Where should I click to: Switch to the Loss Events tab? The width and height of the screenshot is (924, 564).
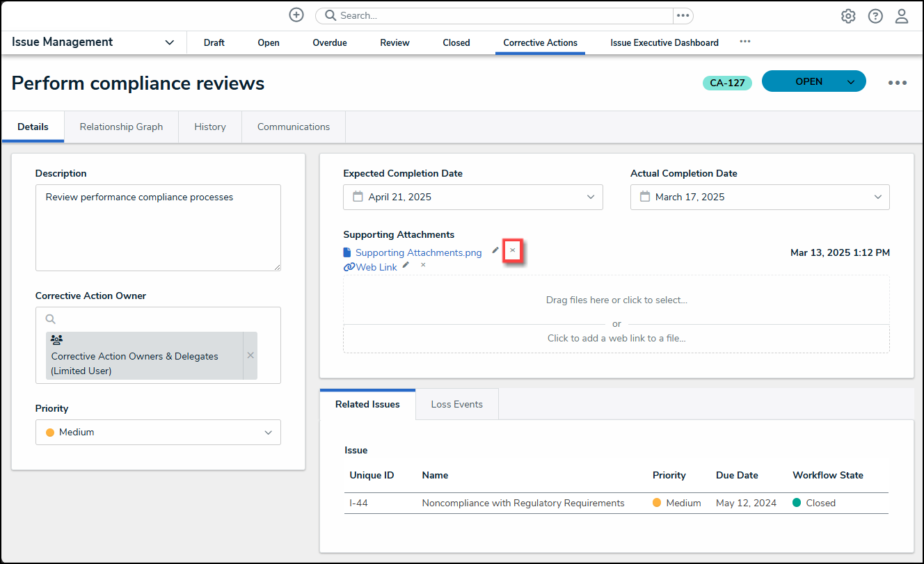[456, 404]
